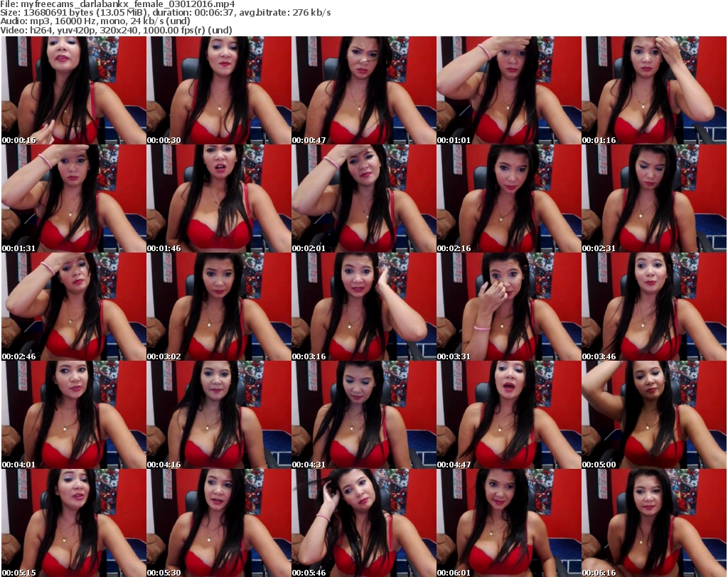The image size is (728, 577).
Task: Click the thumbnail timestamped 00:00:47
Action: click(x=363, y=90)
